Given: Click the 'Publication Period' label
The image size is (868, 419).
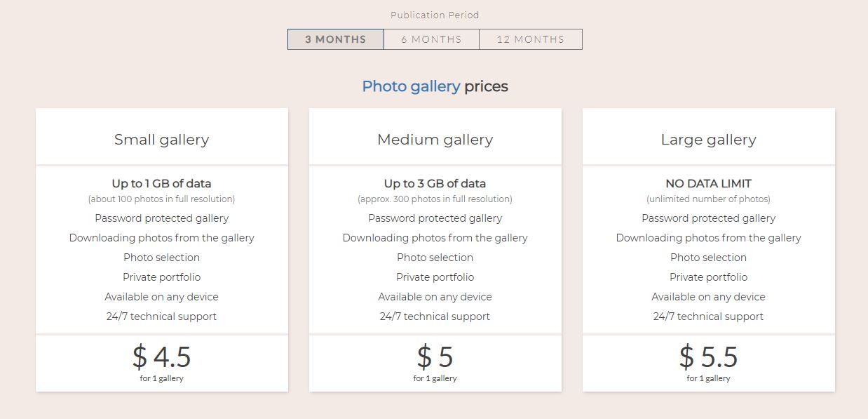Looking at the screenshot, I should click(435, 15).
